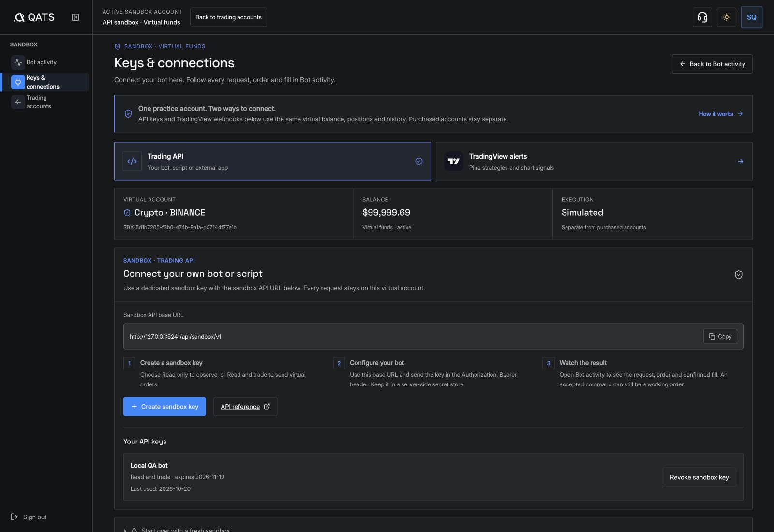Click the TradingView logo icon
The height and width of the screenshot is (532, 774).
click(x=454, y=162)
